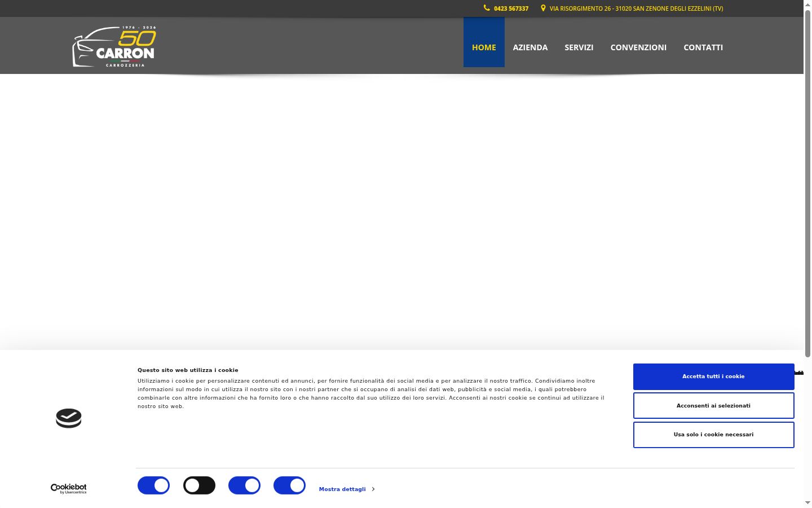Open the SERVIZI page
Screen dimensions: 812x508
579,47
